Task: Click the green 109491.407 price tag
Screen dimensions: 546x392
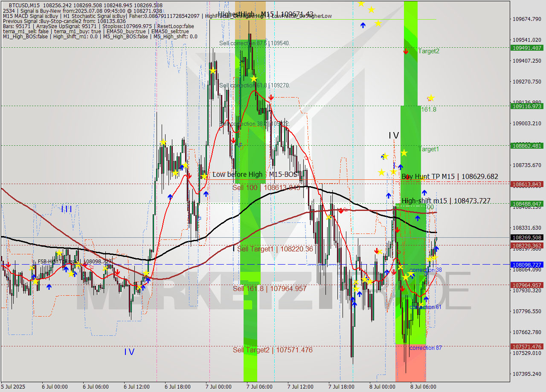Action: [x=527, y=48]
